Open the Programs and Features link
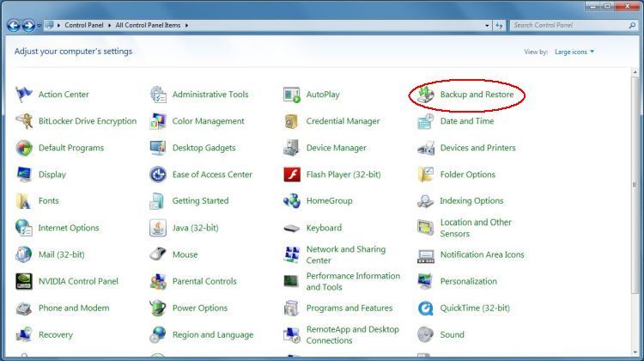Image resolution: width=644 pixels, height=361 pixels. pos(349,308)
